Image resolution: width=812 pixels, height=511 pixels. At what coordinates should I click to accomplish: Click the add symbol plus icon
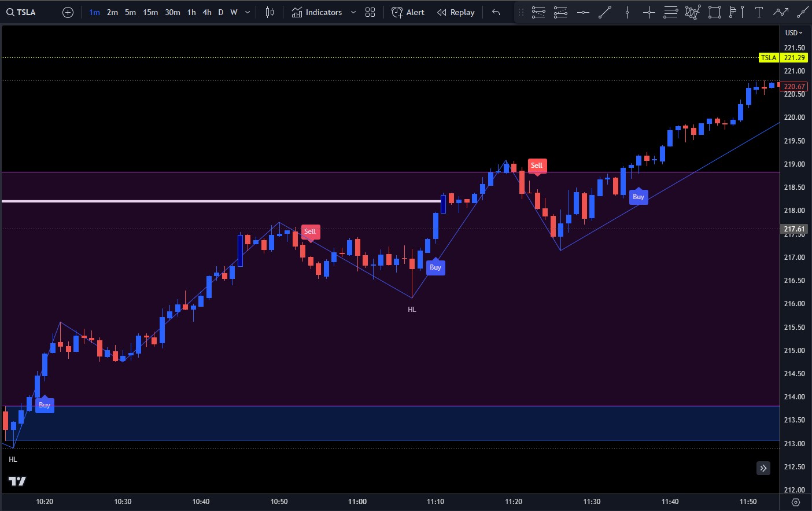[68, 12]
